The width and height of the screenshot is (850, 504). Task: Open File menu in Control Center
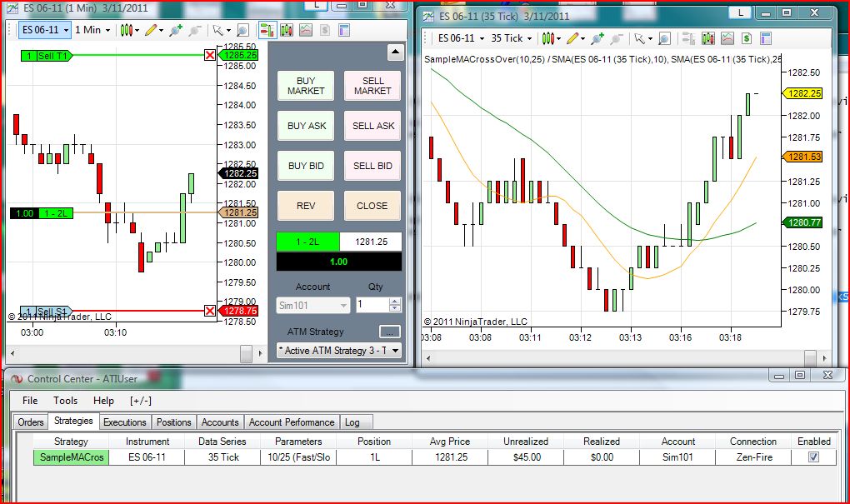pos(30,401)
